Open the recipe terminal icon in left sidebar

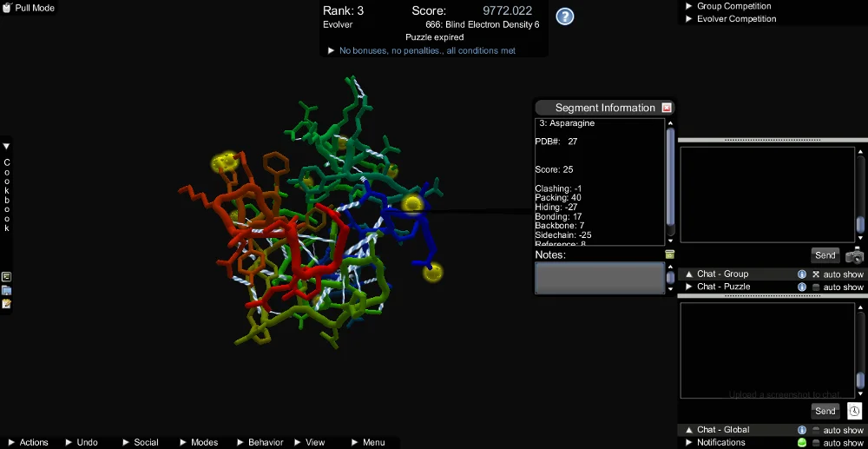[7, 277]
